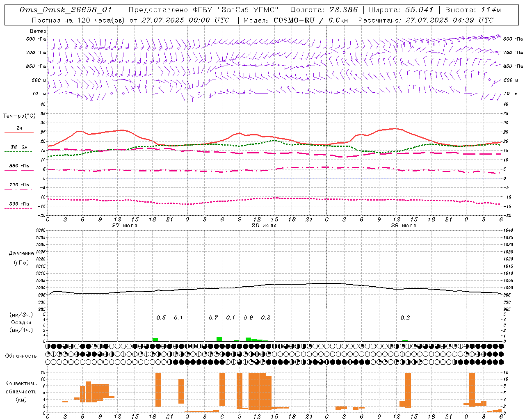Click the precipitation value '0.5'
The width and height of the screenshot is (525, 420).
161,318
